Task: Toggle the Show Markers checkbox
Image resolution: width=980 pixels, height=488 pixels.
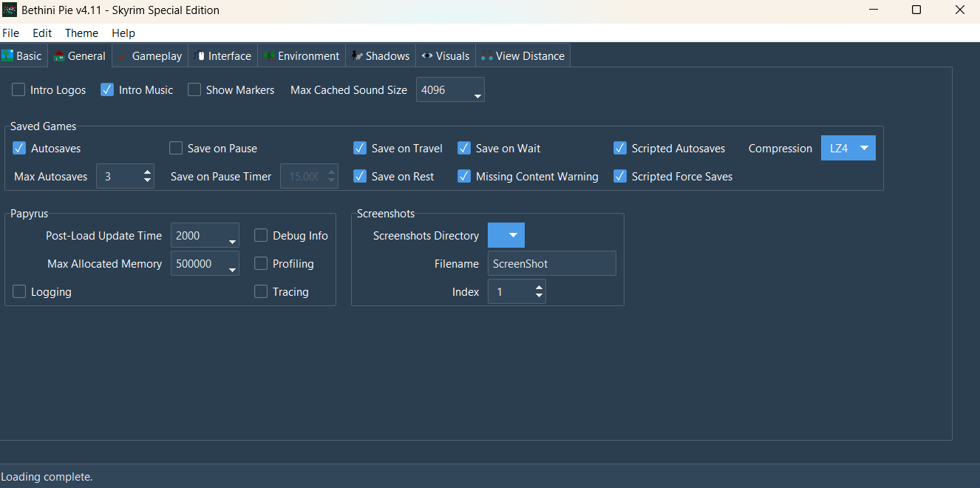Action: tap(194, 89)
